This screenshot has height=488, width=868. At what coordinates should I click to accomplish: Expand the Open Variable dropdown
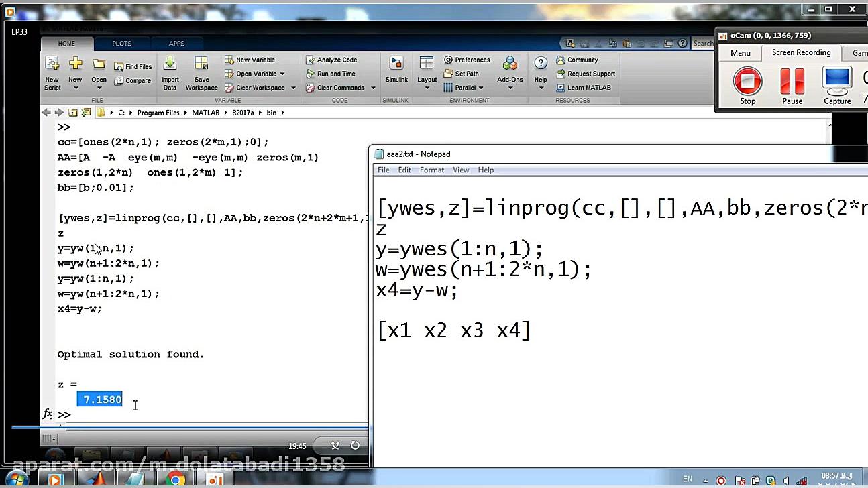(x=282, y=74)
